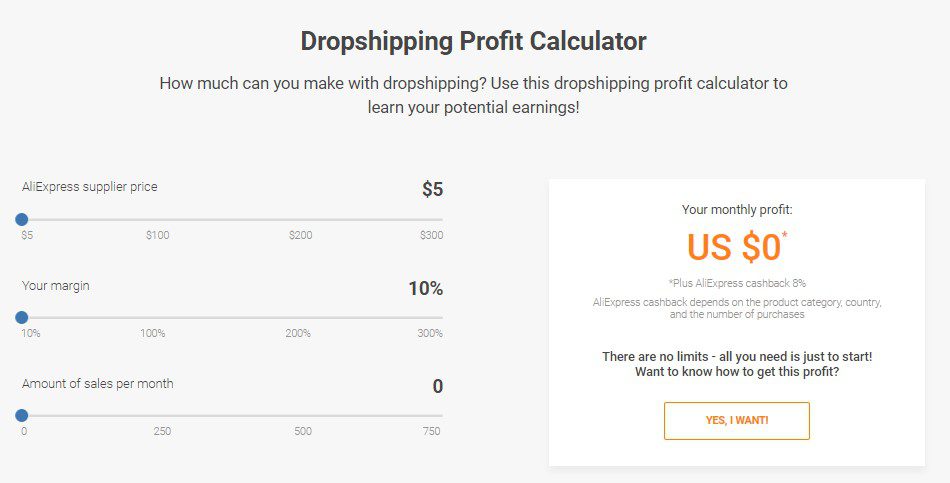Image resolution: width=950 pixels, height=483 pixels.
Task: Click the 10% margin value display
Action: [x=425, y=288]
